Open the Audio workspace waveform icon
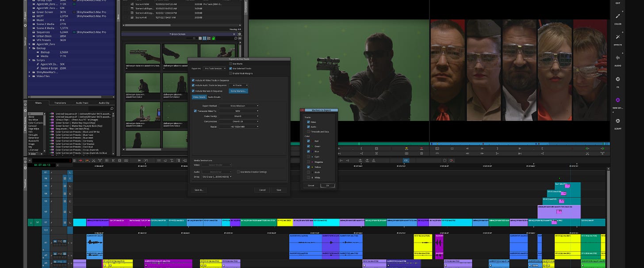Screen dimensions: 644x268 [618, 57]
